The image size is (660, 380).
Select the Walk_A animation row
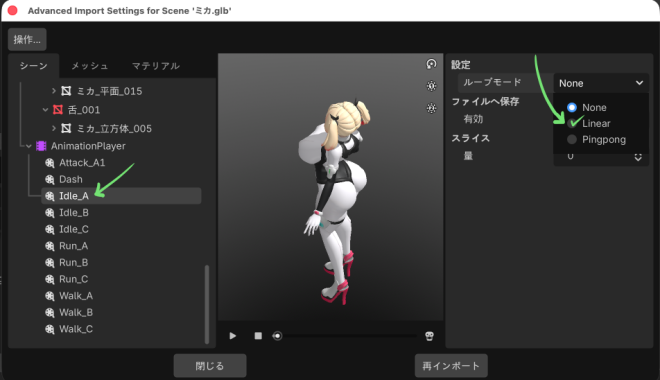tap(121, 296)
